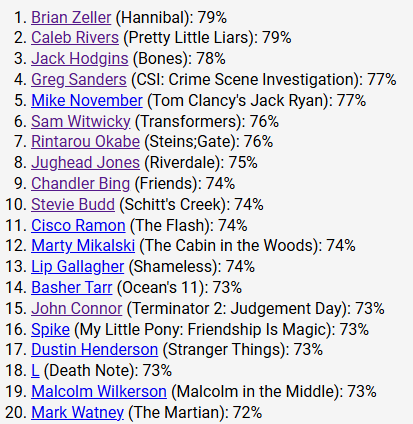Click the Cisco Ramon link

coord(78,225)
